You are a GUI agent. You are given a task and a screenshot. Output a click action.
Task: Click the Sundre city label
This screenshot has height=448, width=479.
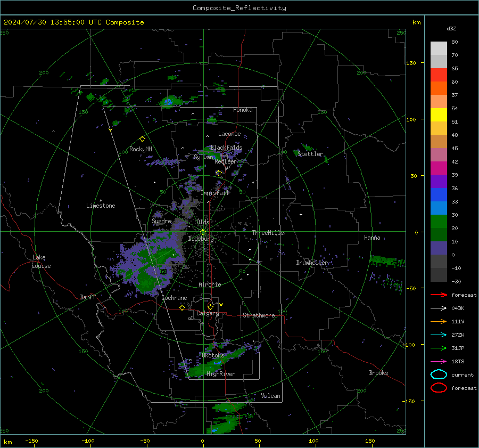(161, 221)
